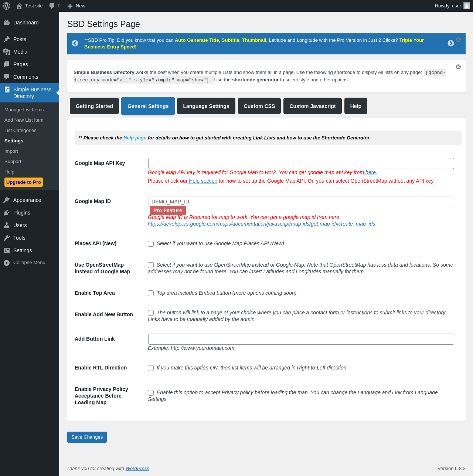Image resolution: width=473 pixels, height=476 pixels.
Task: Dismiss the blue Pro Tip banner
Action: [x=458, y=40]
